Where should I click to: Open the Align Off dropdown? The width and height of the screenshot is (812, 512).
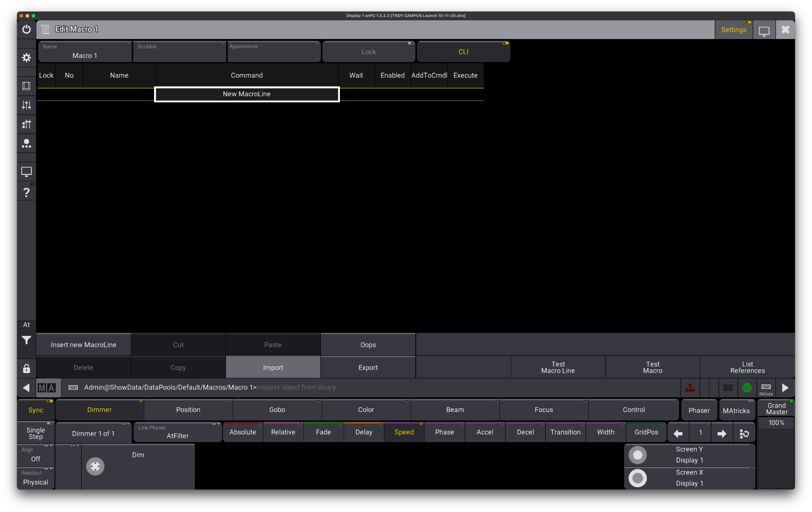36,455
